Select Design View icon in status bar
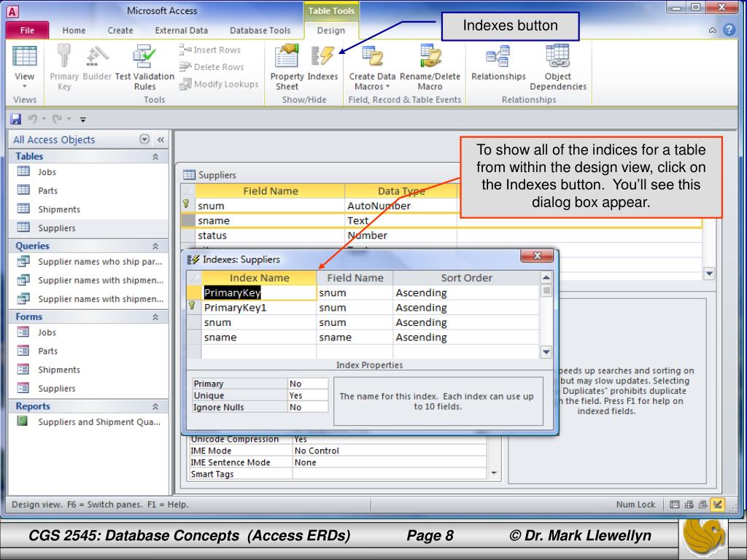This screenshot has height=560, width=747. [x=718, y=505]
